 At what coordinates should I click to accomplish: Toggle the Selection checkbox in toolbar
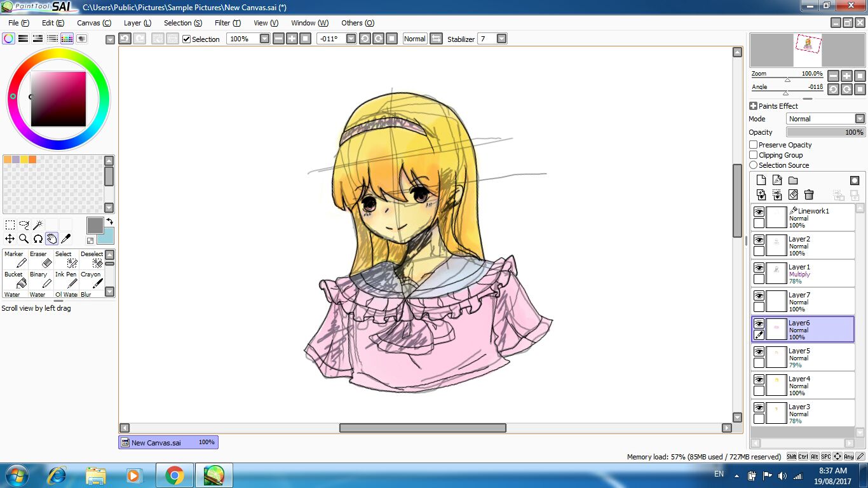(x=186, y=39)
